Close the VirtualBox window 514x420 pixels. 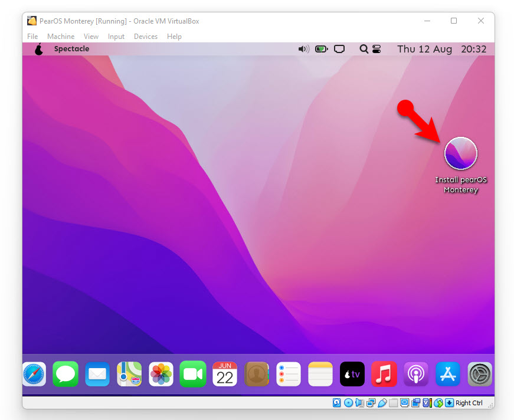pos(480,21)
